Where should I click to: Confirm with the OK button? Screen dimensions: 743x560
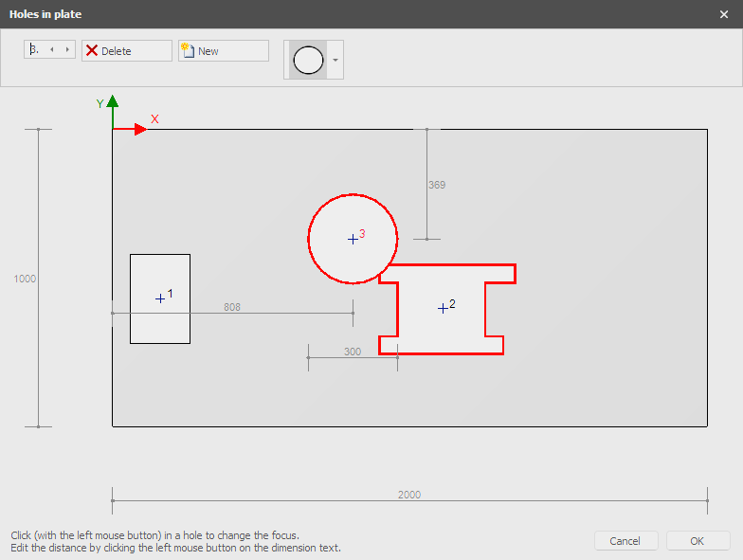point(698,540)
